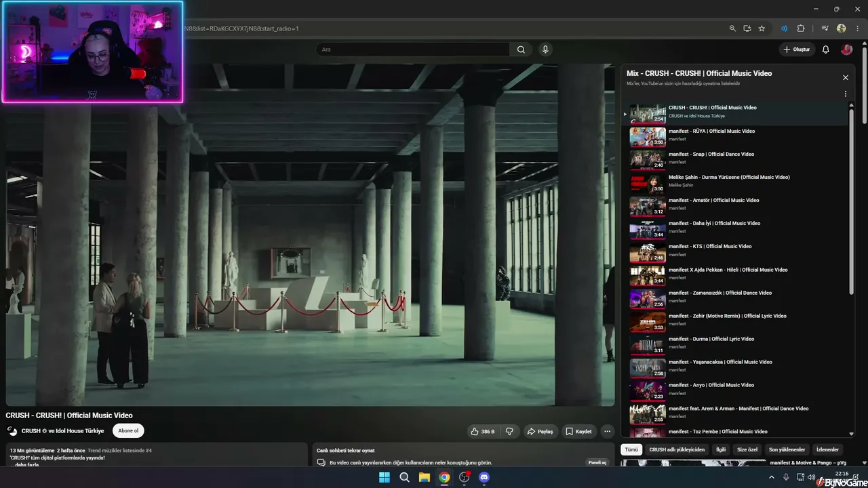Play manifest - Yaşanacaksa from the playlist

pyautogui.click(x=734, y=367)
